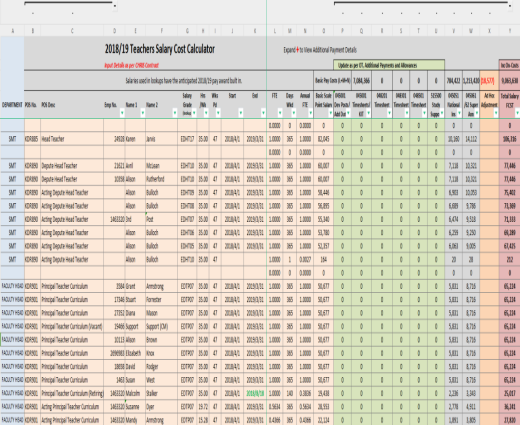Image resolution: width=520 pixels, height=426 pixels.
Task: Select the 7,084,366 total cell
Action: 361,81
